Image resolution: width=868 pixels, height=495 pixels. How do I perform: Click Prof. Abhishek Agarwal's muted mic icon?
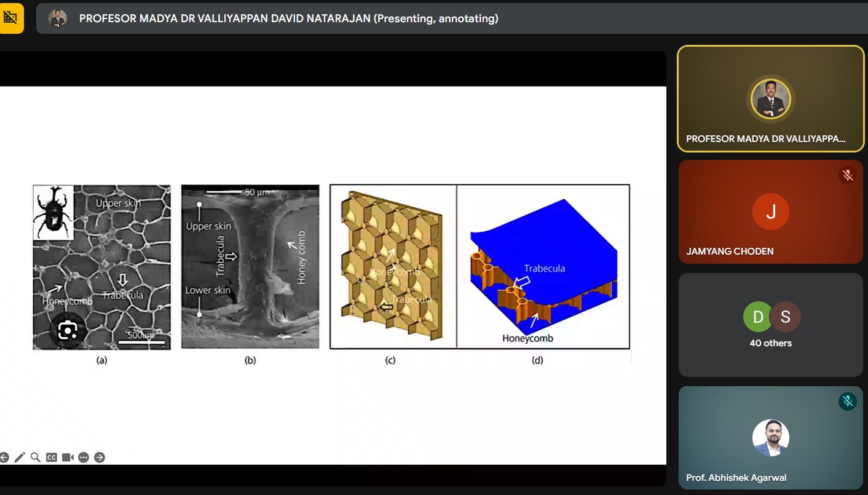[x=848, y=402]
